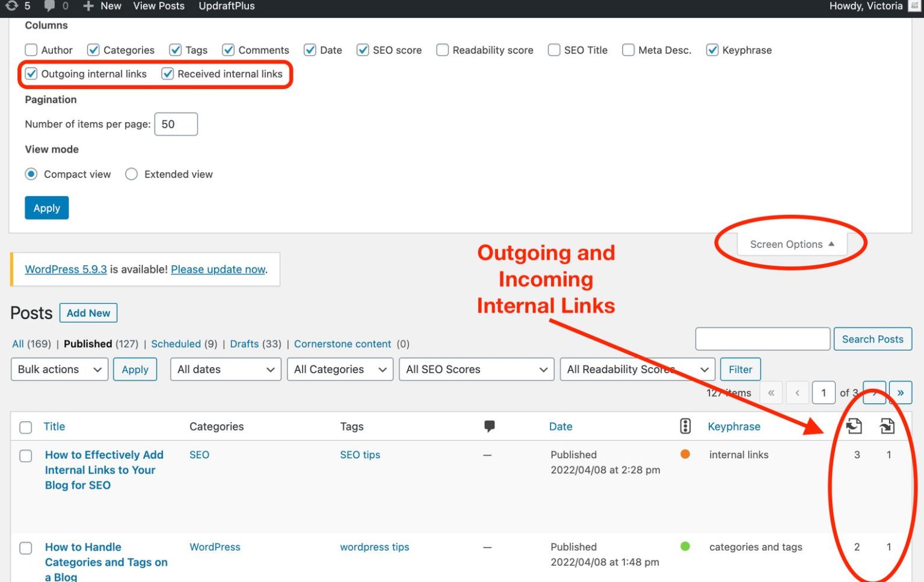
Task: Jump to last page with double-arrow icon
Action: [901, 392]
